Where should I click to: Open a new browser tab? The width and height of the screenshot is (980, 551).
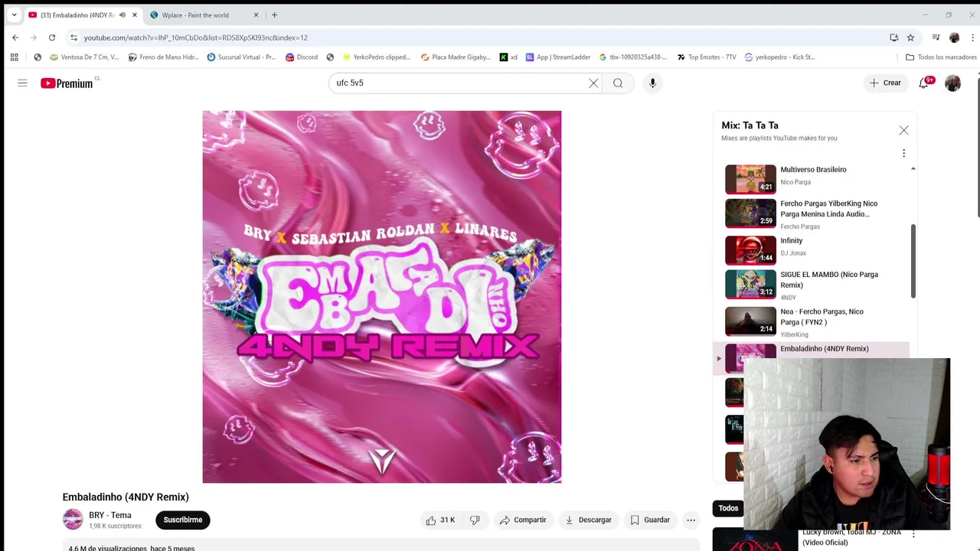click(274, 15)
